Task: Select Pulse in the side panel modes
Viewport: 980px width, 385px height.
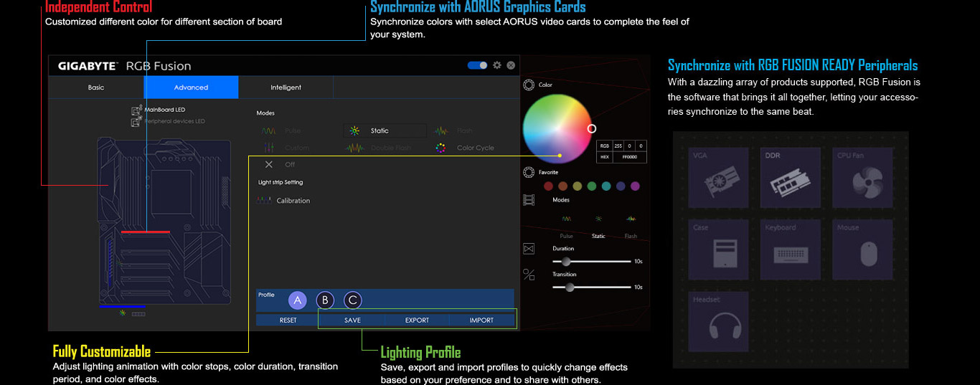Action: (x=566, y=227)
